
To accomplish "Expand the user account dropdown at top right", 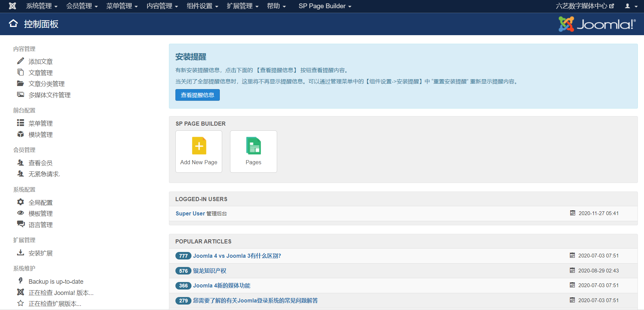I will click(630, 6).
